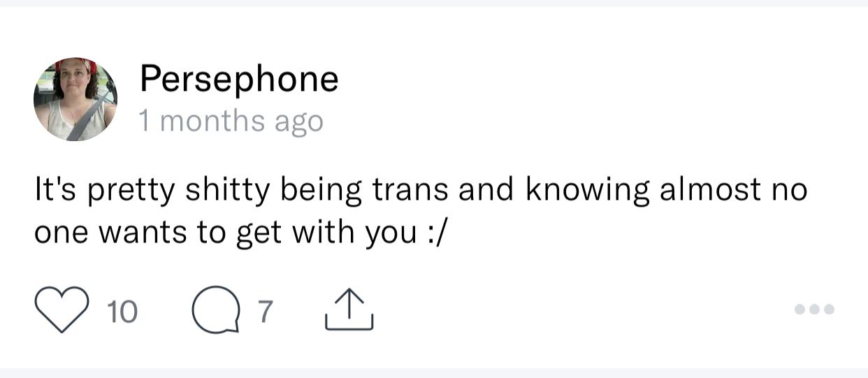This screenshot has width=868, height=378.
Task: Like the post with the heart icon
Action: pyautogui.click(x=62, y=311)
